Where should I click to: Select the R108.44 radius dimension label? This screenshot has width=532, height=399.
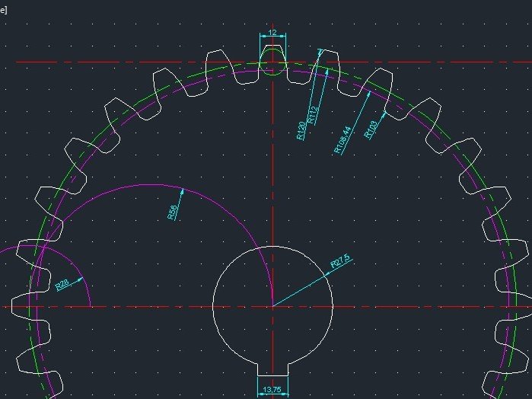click(342, 140)
